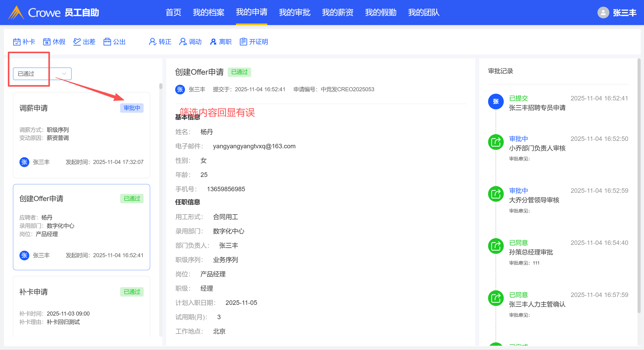Open the 已通过 status filter dropdown
The height and width of the screenshot is (350, 644).
[x=42, y=74]
